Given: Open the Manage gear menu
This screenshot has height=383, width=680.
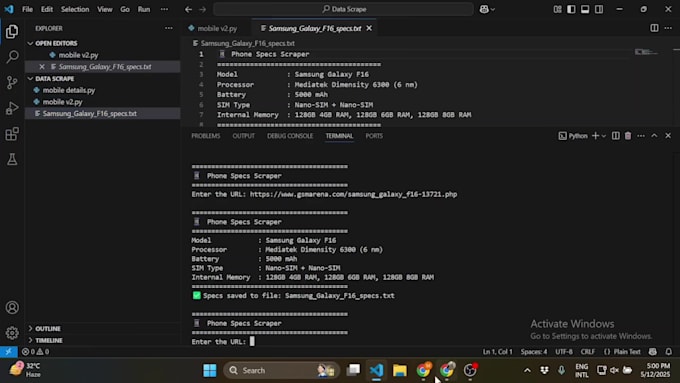Looking at the screenshot, I should 12,333.
